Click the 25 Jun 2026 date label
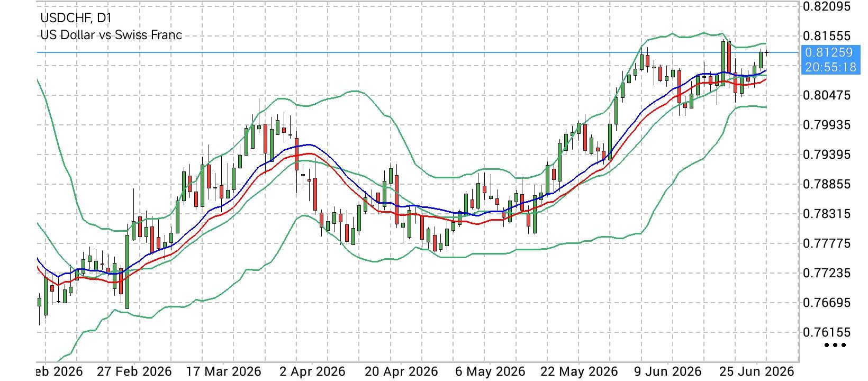Screen dimensions: 868x381 coord(757,371)
